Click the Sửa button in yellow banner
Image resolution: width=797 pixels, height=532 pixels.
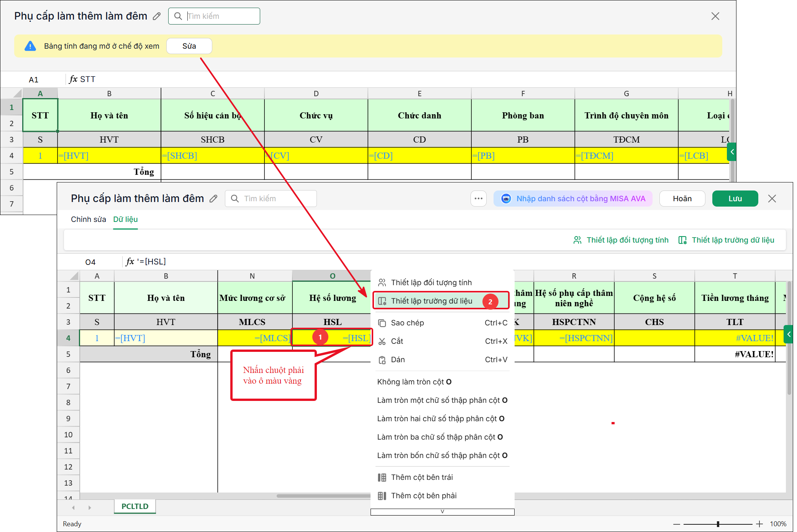point(189,46)
